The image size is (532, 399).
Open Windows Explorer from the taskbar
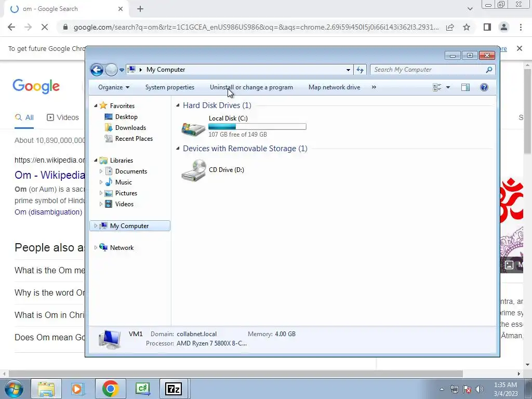(x=46, y=389)
